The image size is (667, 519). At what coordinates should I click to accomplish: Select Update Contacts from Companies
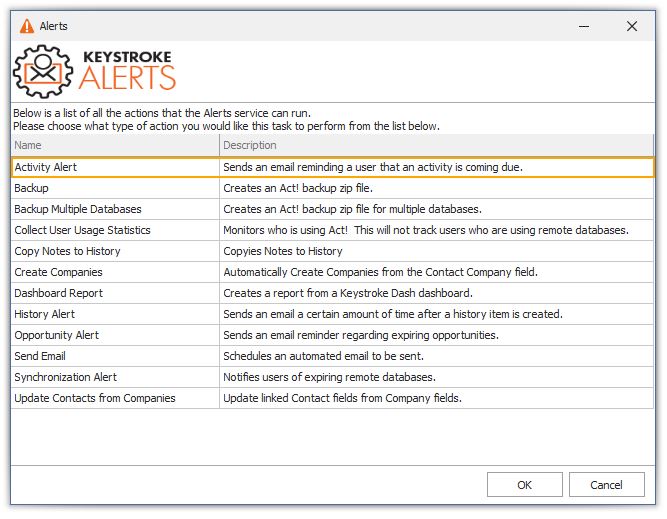click(x=332, y=398)
